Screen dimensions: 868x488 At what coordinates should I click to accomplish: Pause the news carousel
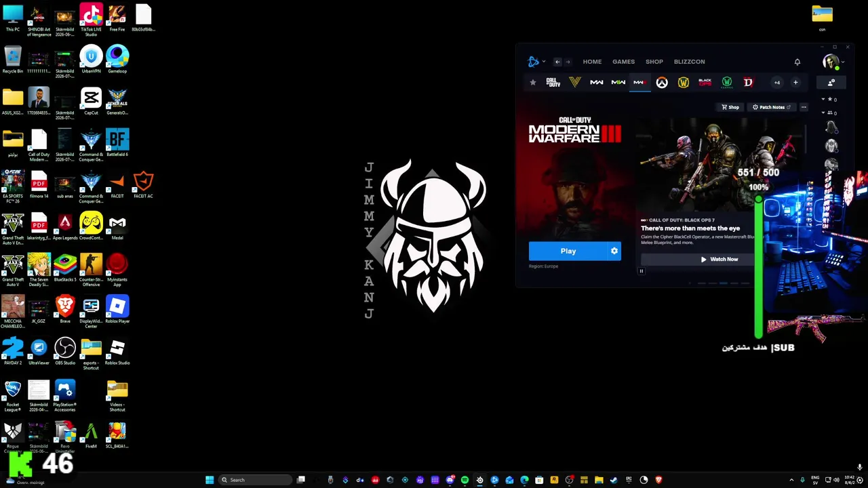(x=642, y=271)
